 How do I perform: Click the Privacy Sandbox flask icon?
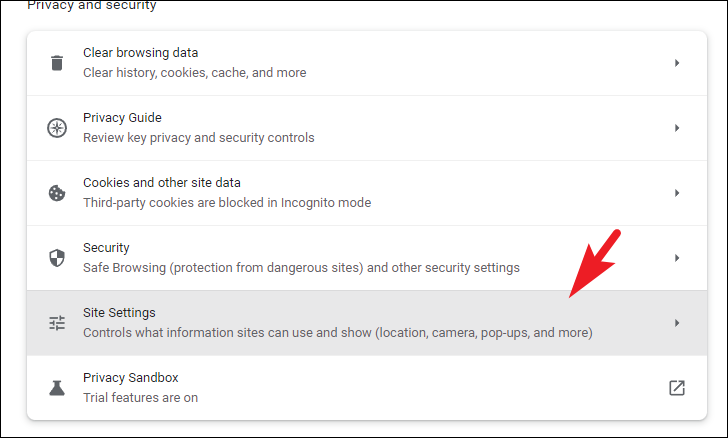57,388
